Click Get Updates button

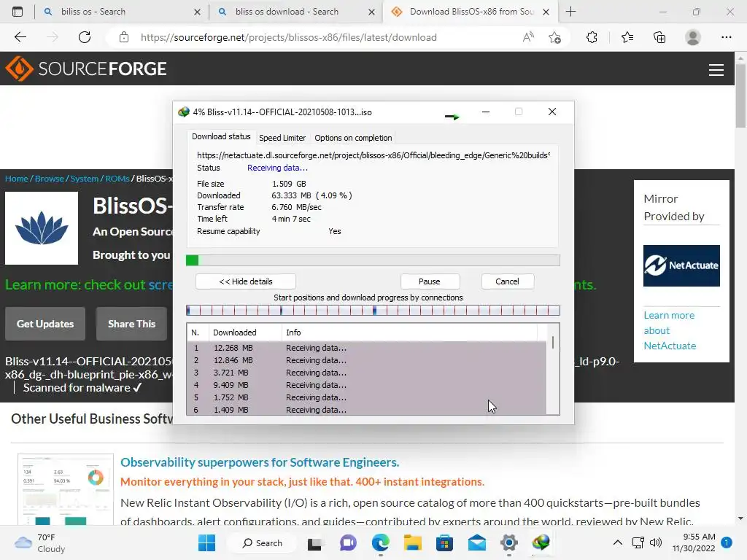[45, 324]
